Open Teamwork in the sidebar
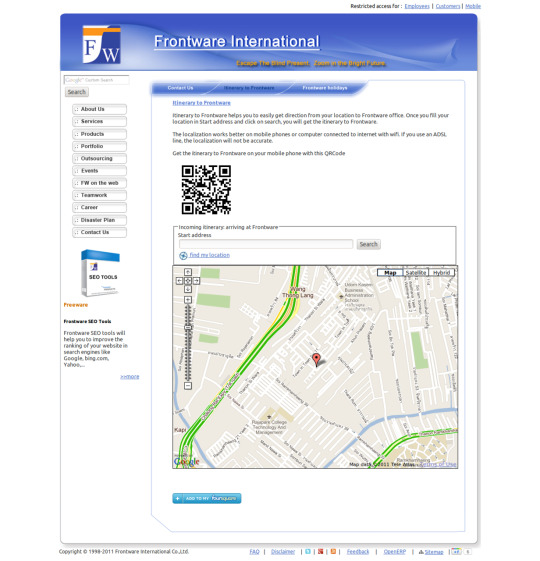The width and height of the screenshot is (540, 561). tap(99, 195)
